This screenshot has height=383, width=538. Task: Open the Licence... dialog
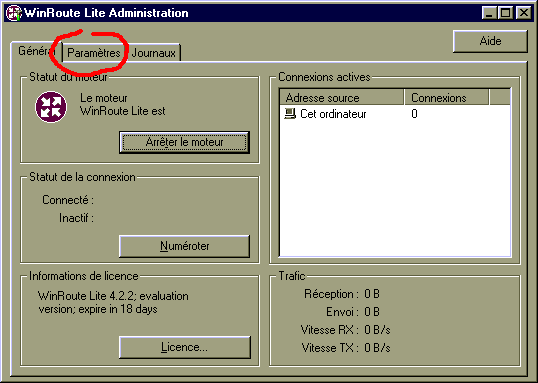tap(184, 347)
